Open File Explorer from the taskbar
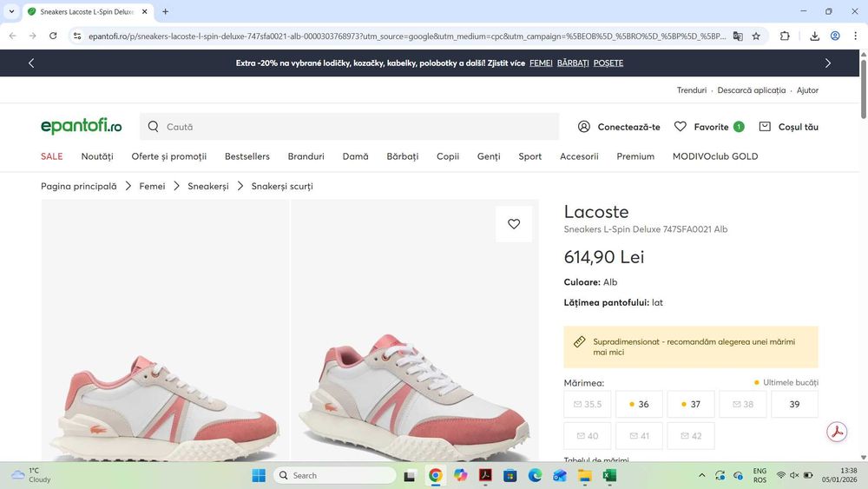The width and height of the screenshot is (868, 489). [x=584, y=475]
